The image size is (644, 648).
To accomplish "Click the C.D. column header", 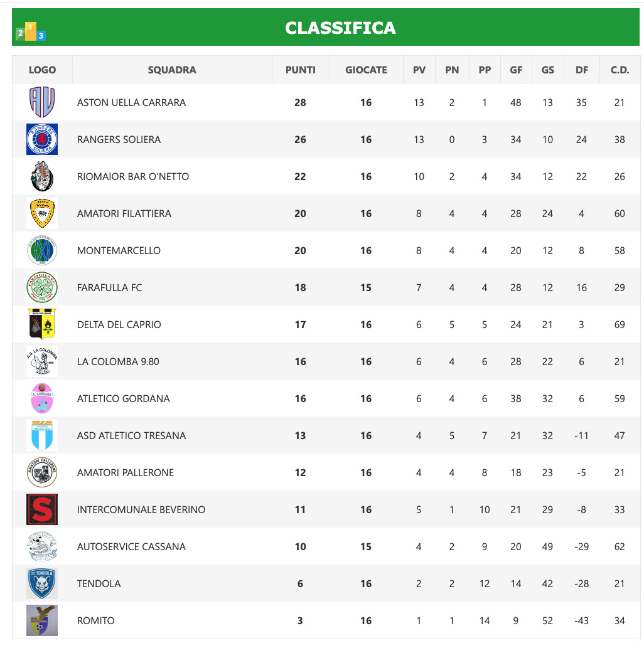I will click(x=620, y=70).
